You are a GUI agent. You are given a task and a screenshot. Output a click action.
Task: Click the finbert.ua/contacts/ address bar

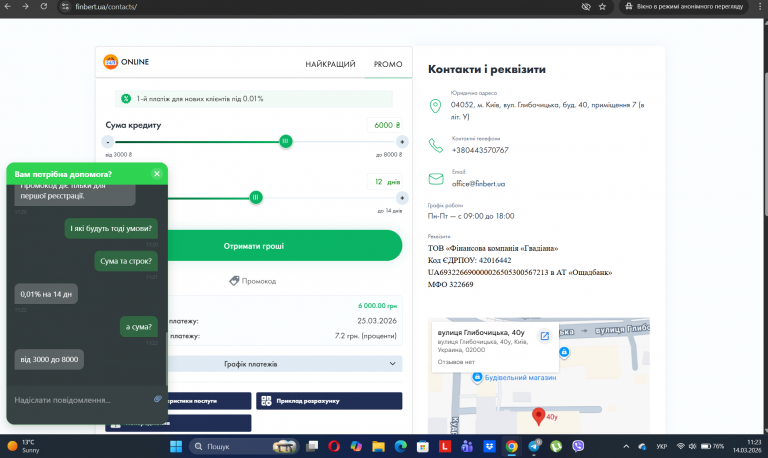click(106, 7)
